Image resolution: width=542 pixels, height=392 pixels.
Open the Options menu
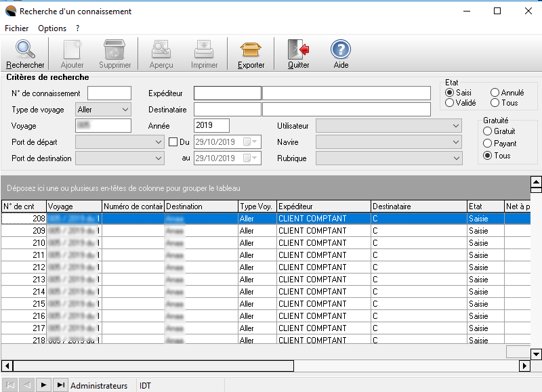point(52,28)
